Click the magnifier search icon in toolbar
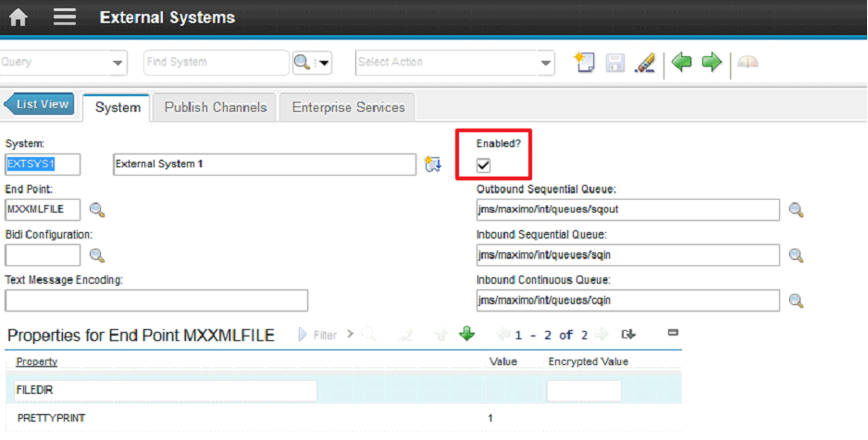This screenshot has width=868, height=440. point(302,63)
